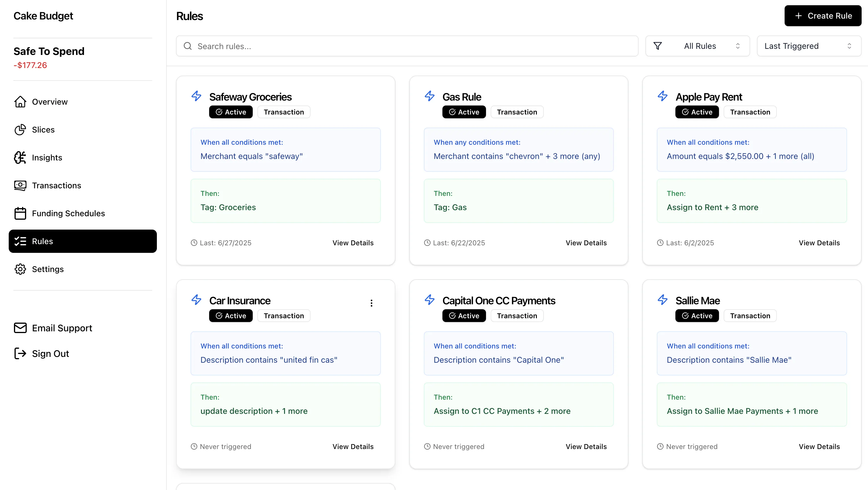Click the lightning icon on Gas Rule

429,96
